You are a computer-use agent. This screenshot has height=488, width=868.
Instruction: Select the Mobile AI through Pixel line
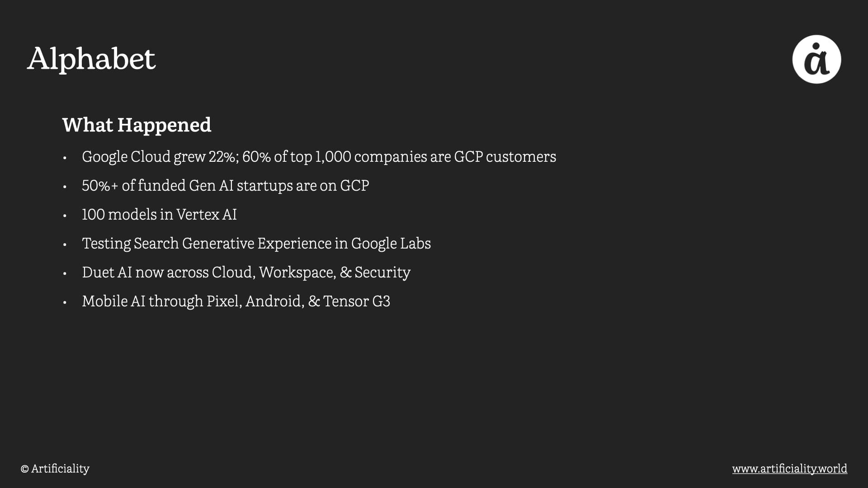(236, 301)
